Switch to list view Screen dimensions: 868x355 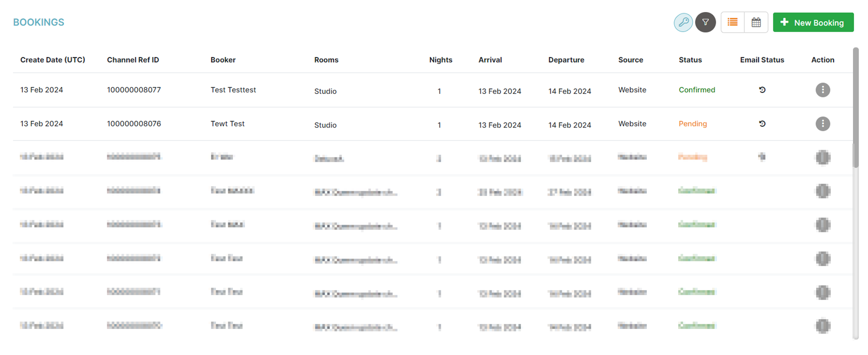tap(733, 22)
